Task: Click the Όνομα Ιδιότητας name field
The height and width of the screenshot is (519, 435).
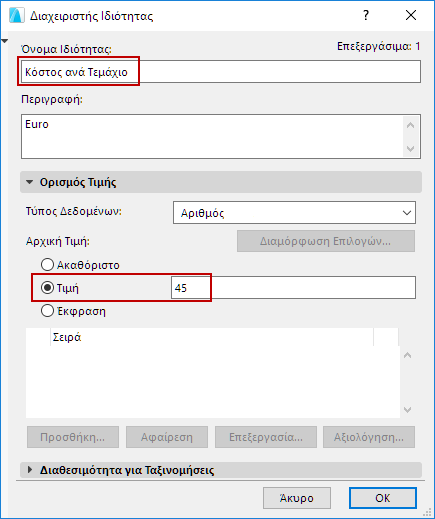Action: tap(221, 72)
